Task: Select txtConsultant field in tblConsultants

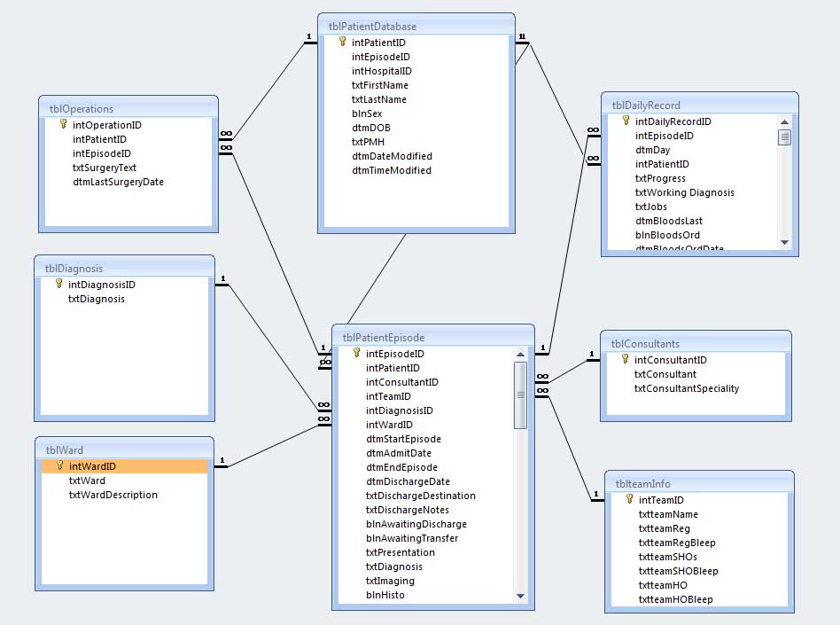Action: (665, 373)
